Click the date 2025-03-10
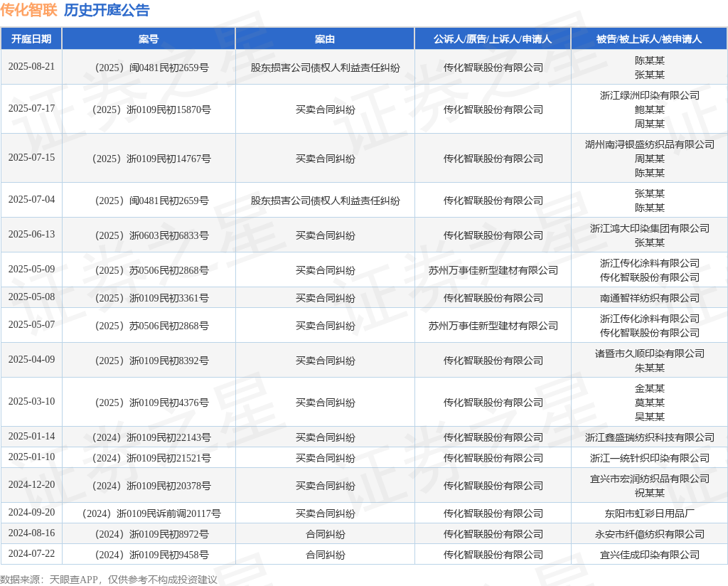This screenshot has width=728, height=586. click(x=31, y=401)
